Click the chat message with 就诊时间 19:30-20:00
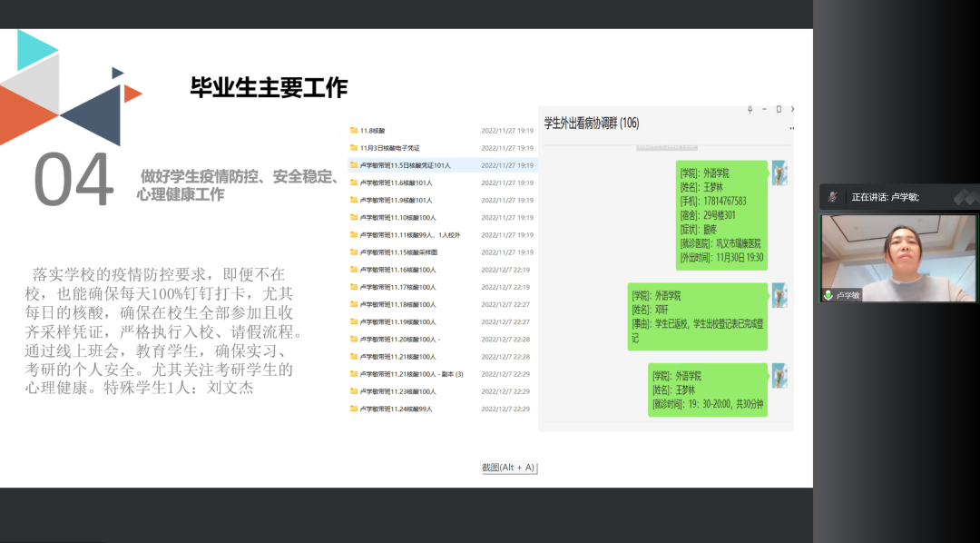Image resolution: width=980 pixels, height=543 pixels. [708, 390]
